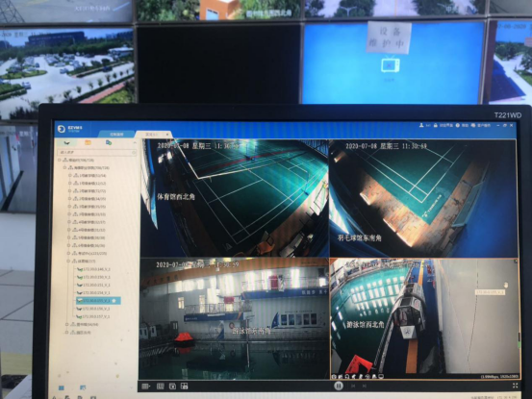The image size is (532, 399).
Task: Toggle fullscreen view icon at bottom right
Action: [515, 386]
